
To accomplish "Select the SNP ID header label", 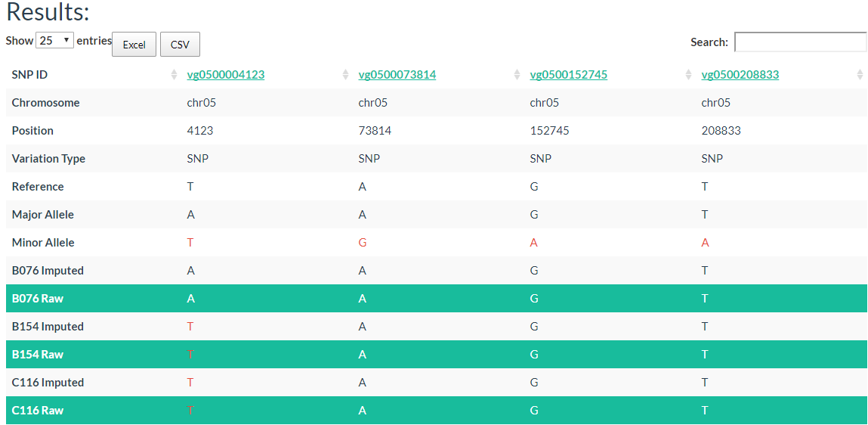I will tap(29, 75).
